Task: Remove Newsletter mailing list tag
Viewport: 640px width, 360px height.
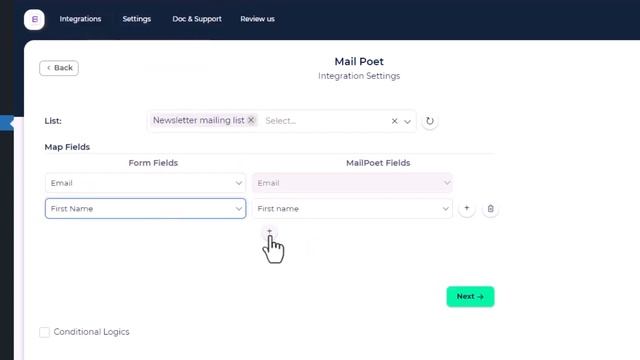Action: [x=251, y=120]
